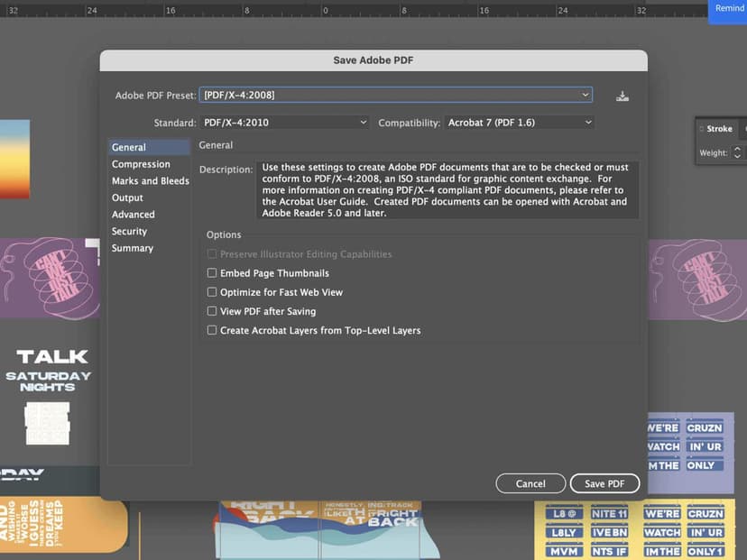This screenshot has height=560, width=747.
Task: Enable Embed Page Thumbnails checkbox
Action: pyautogui.click(x=212, y=273)
